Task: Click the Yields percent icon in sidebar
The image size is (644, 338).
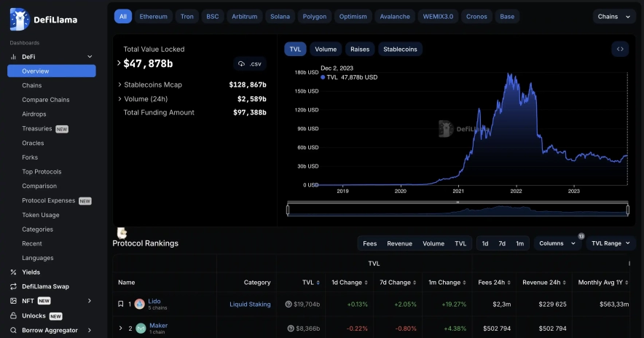Action: [x=14, y=272]
